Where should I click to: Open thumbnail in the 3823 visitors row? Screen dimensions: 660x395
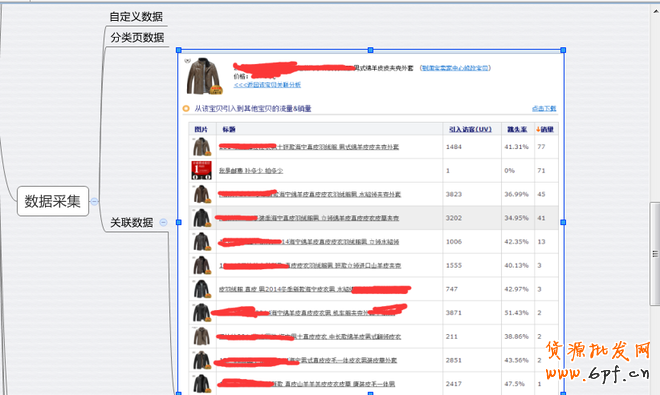point(202,194)
